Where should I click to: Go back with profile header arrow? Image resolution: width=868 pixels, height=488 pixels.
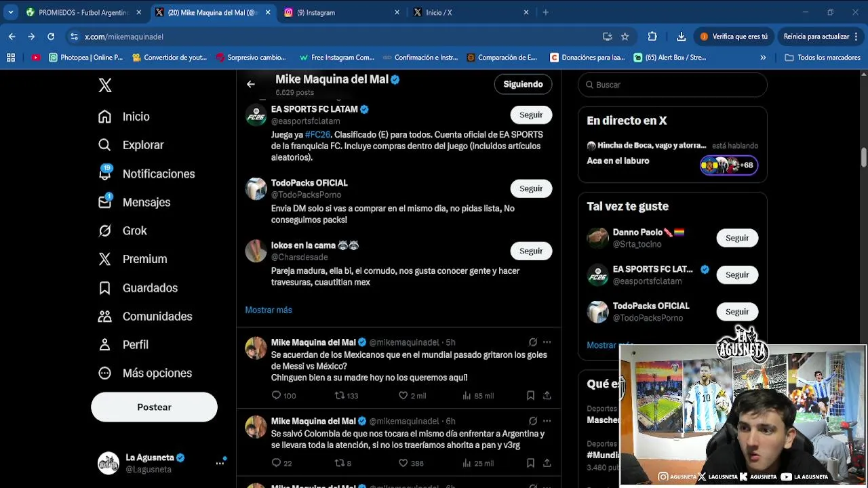(x=251, y=84)
